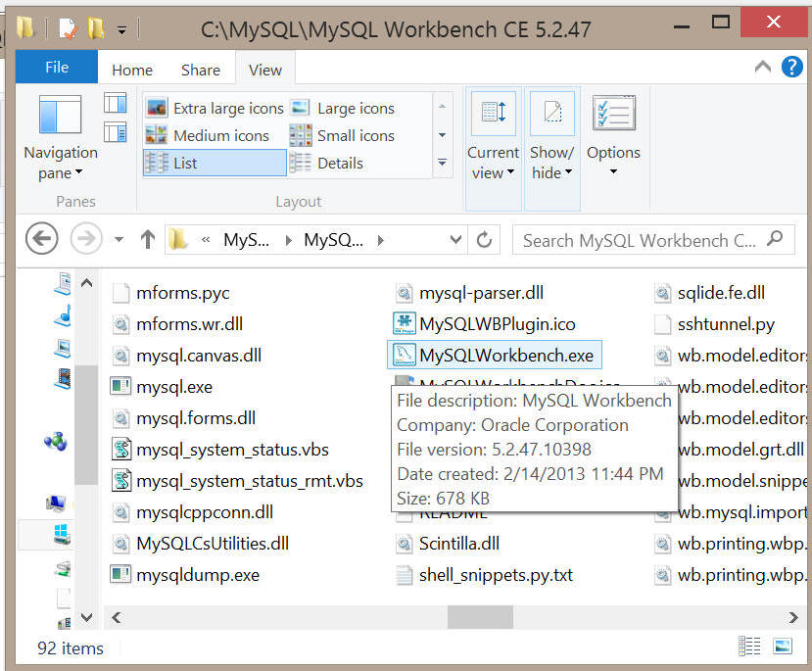The image size is (812, 671).
Task: Click the MySQLWBPlugin.ico icon
Action: pos(404,324)
